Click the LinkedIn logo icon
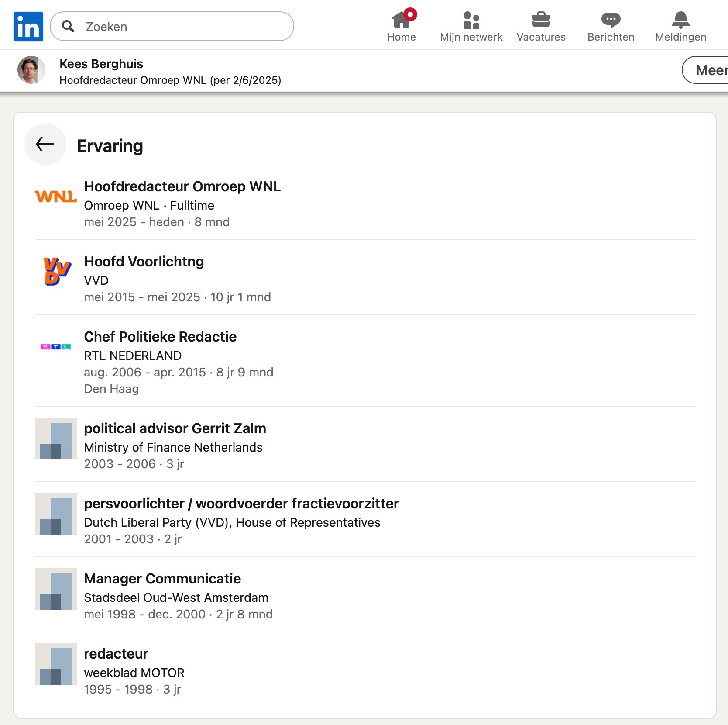This screenshot has height=725, width=728. [x=28, y=27]
